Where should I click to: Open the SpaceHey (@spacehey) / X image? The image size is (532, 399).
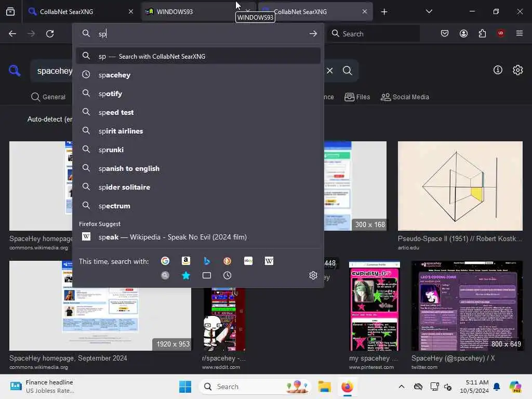click(x=467, y=305)
